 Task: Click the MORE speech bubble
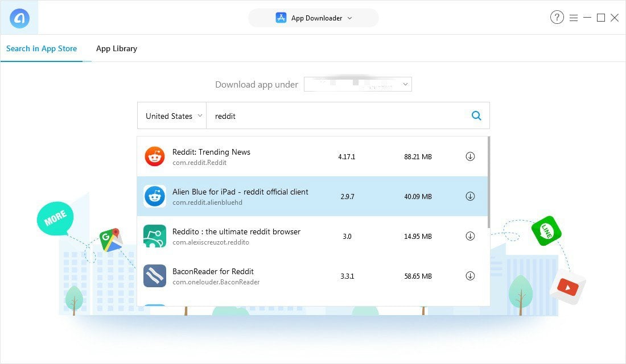55,217
